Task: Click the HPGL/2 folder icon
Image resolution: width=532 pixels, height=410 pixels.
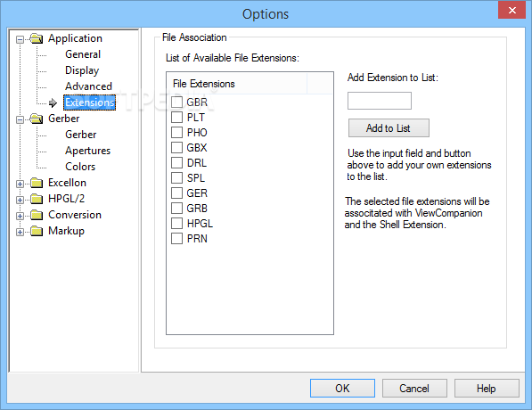Action: point(37,199)
